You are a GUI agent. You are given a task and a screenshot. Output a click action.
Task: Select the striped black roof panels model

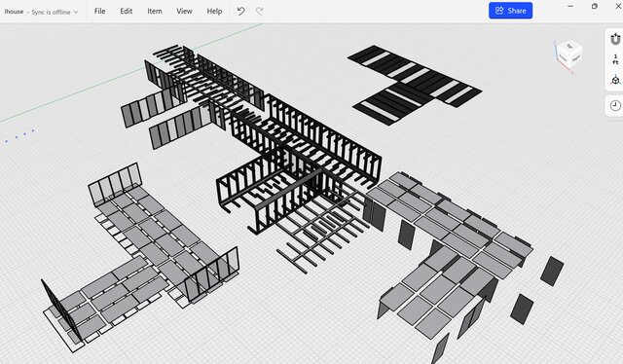(416, 85)
